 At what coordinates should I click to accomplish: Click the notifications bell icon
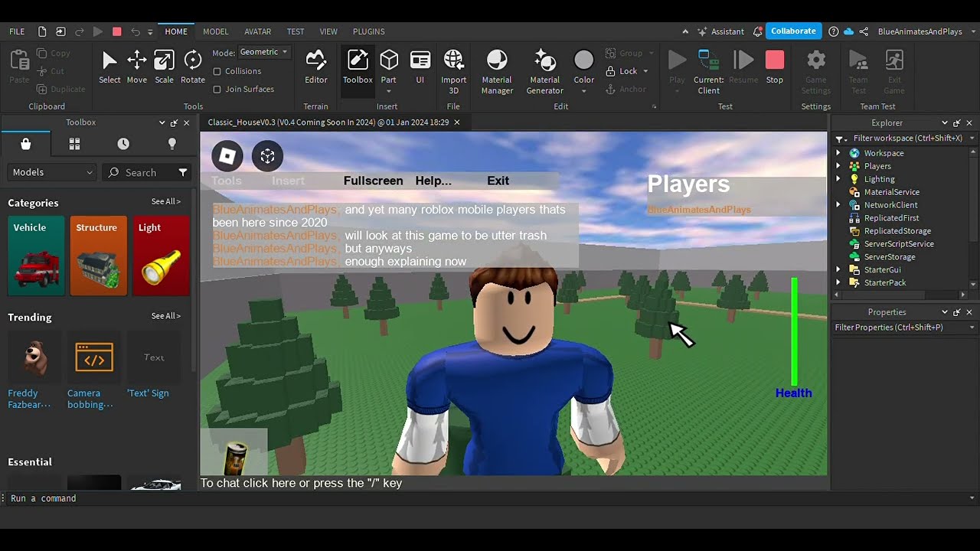click(x=758, y=31)
